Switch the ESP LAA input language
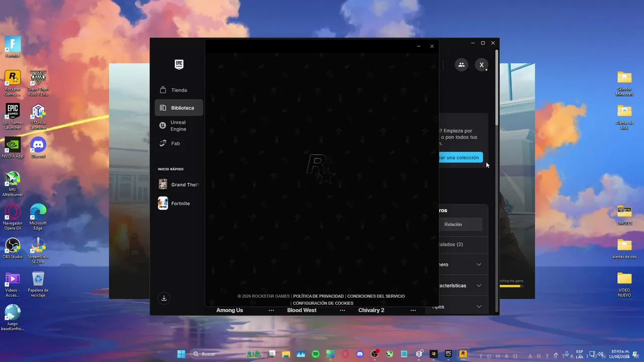The width and height of the screenshot is (644, 362). pyautogui.click(x=580, y=354)
